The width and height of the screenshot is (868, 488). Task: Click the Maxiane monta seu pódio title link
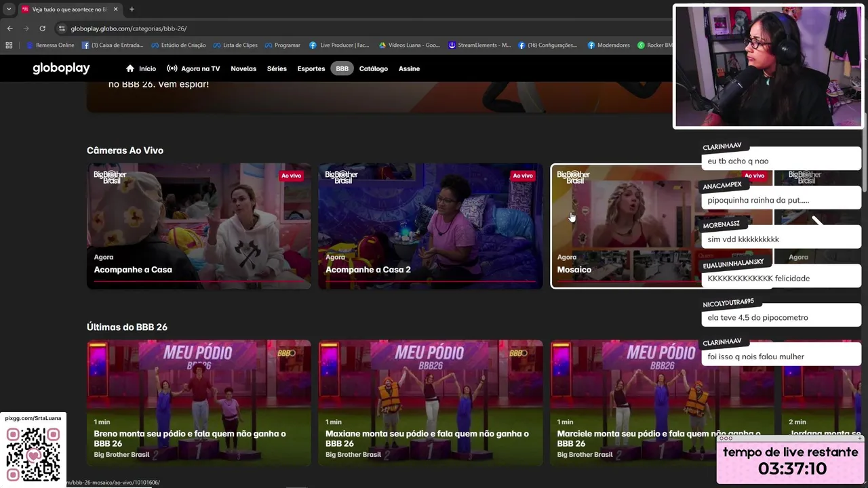[427, 439]
